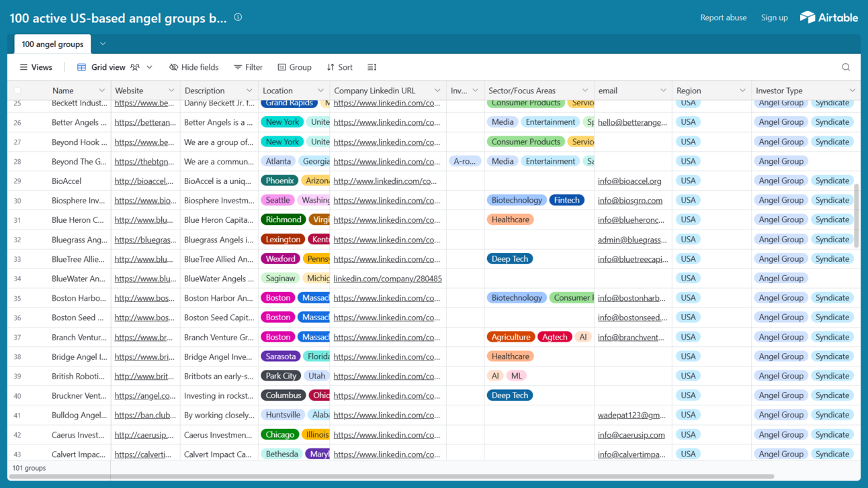Click the Airtable logo

[x=829, y=17]
